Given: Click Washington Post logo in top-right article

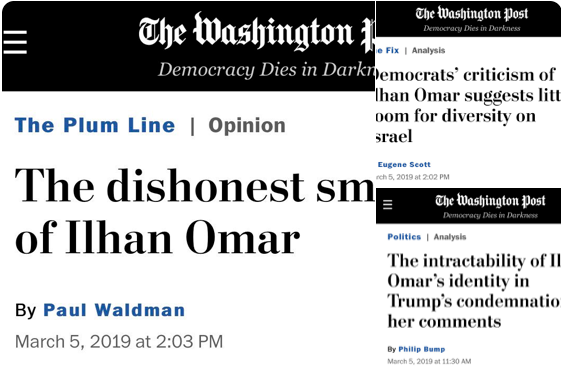Looking at the screenshot, I should click(471, 14).
